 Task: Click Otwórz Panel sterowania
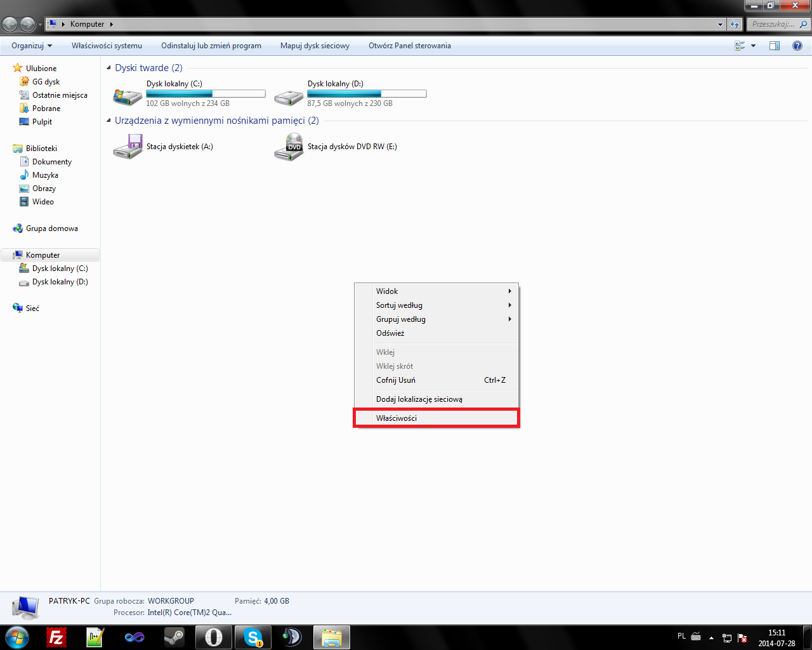point(410,46)
